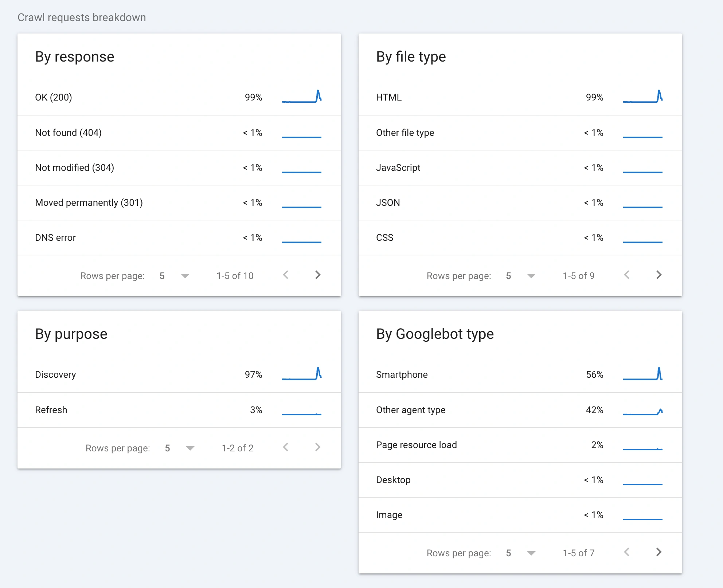Screen dimensions: 723x588
Task: Click previous page arrow in By file type card
Action: [x=628, y=275]
